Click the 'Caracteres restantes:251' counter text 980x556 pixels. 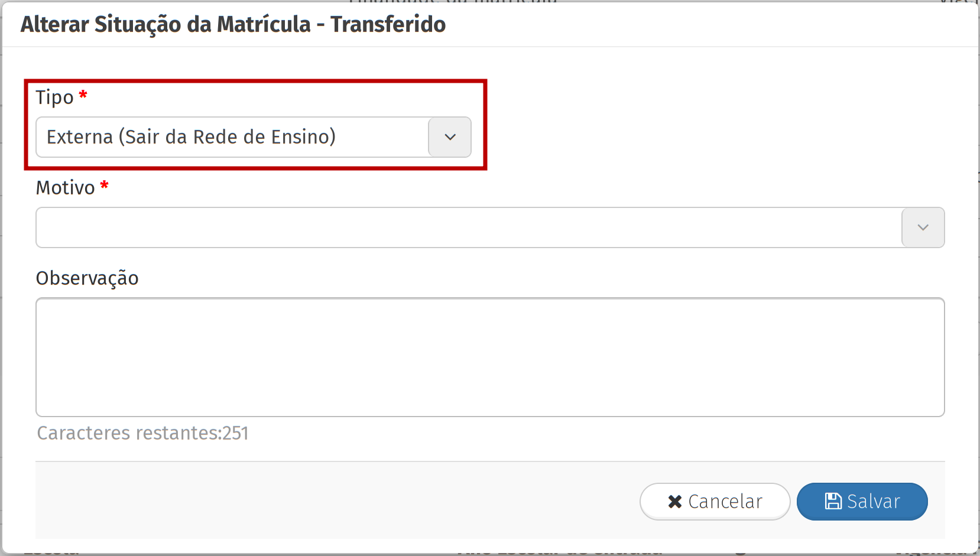(x=142, y=433)
